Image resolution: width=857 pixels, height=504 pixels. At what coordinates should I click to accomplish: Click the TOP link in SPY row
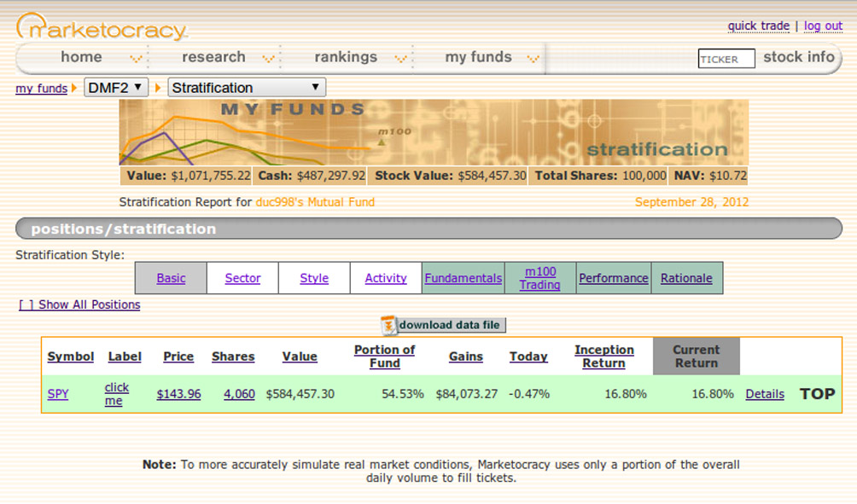point(818,394)
